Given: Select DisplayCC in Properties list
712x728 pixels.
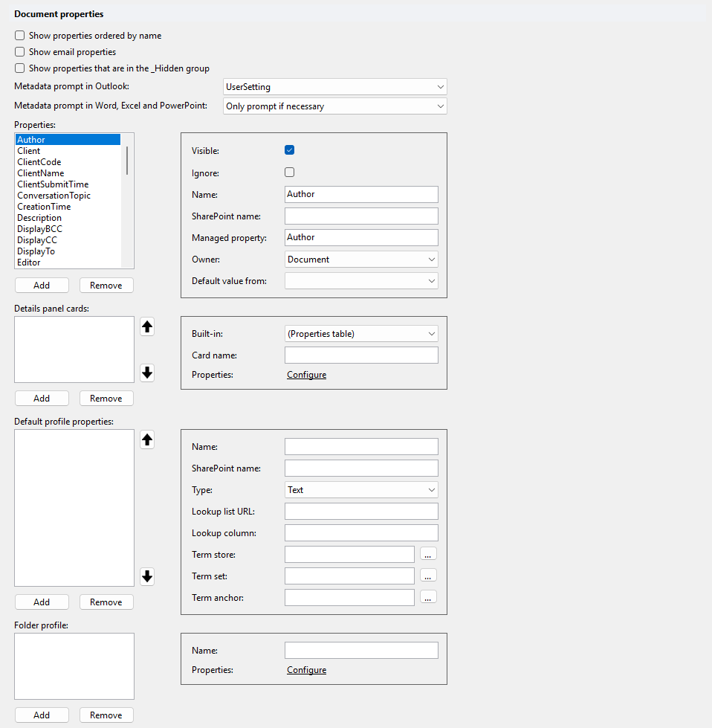Looking at the screenshot, I should tap(68, 240).
